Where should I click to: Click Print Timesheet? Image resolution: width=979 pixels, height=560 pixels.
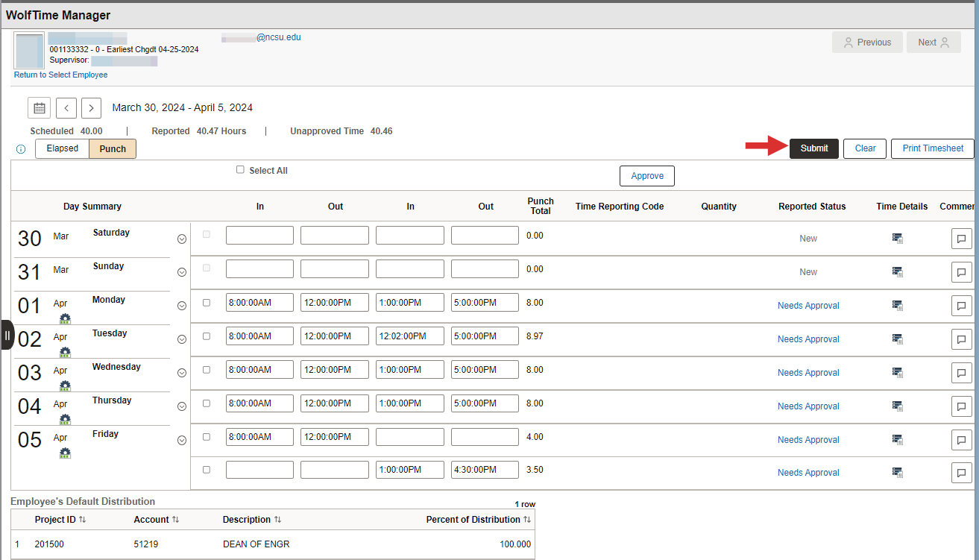tap(933, 148)
